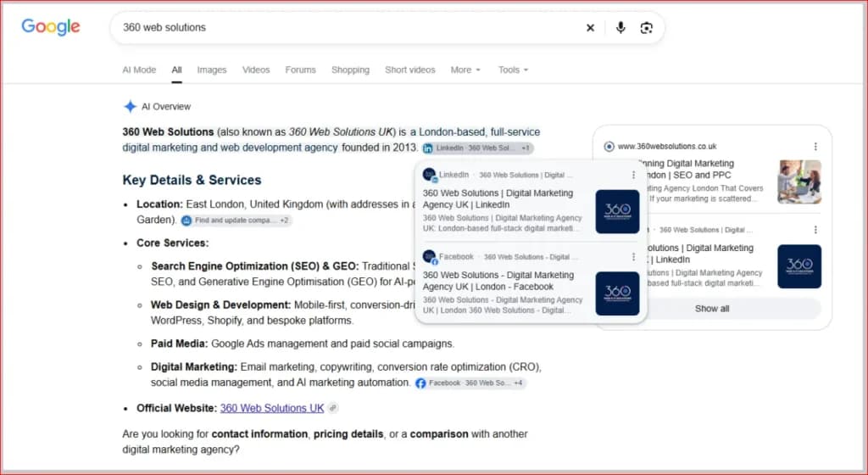This screenshot has width=868, height=475.
Task: Click 'Find and update compa...' source chip
Action: [x=236, y=221]
